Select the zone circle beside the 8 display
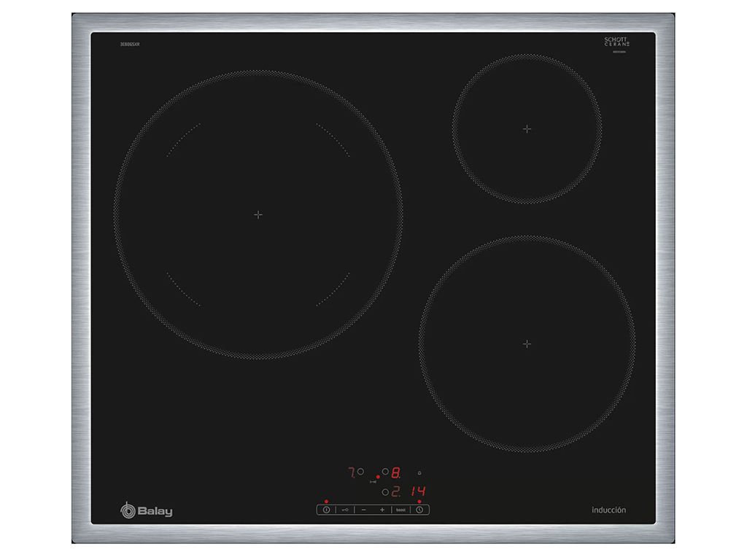 (385, 472)
